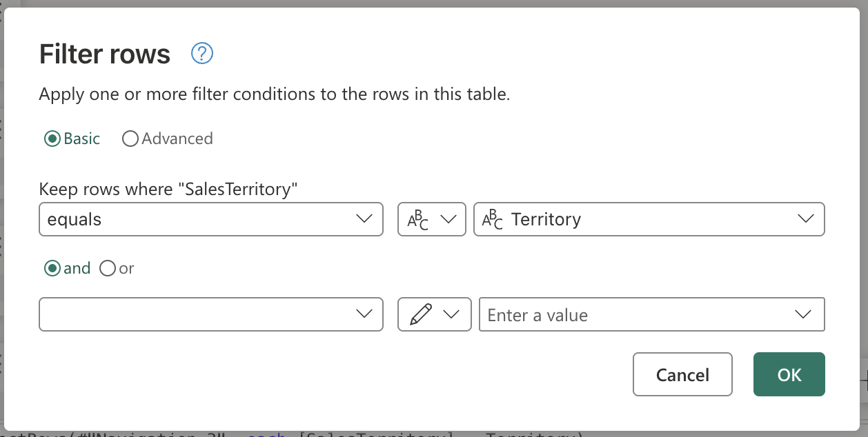Image resolution: width=868 pixels, height=437 pixels.
Task: Switch to Advanced filtering mode
Action: click(130, 138)
